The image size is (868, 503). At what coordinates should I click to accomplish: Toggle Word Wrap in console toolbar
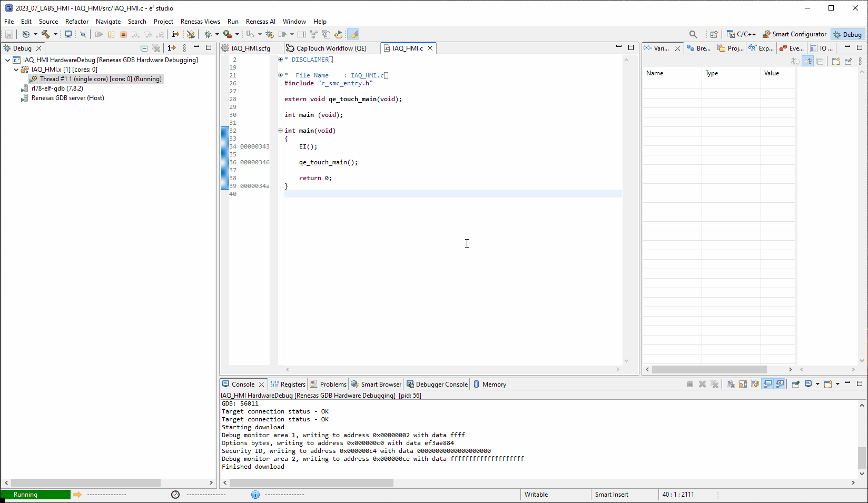(755, 384)
